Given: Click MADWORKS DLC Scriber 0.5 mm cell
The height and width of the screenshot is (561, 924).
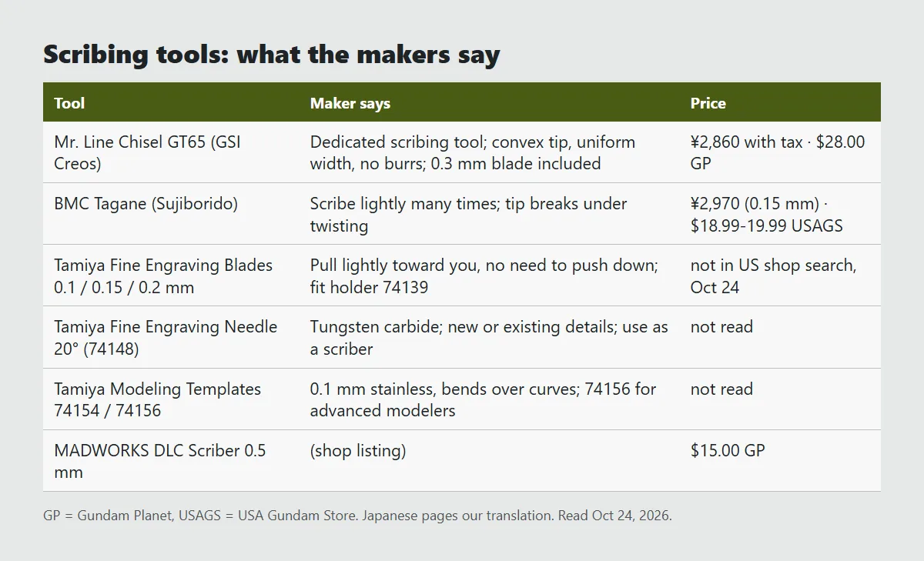Looking at the screenshot, I should click(x=160, y=461).
